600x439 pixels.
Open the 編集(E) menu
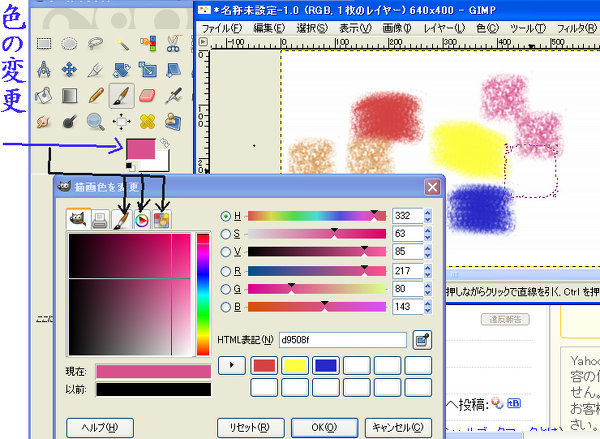(x=269, y=28)
